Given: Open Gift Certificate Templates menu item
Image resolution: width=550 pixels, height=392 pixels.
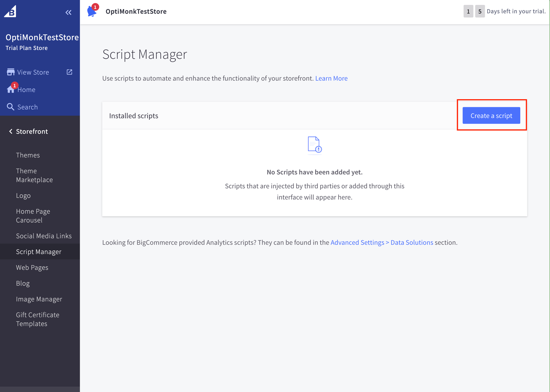Looking at the screenshot, I should pyautogui.click(x=38, y=319).
